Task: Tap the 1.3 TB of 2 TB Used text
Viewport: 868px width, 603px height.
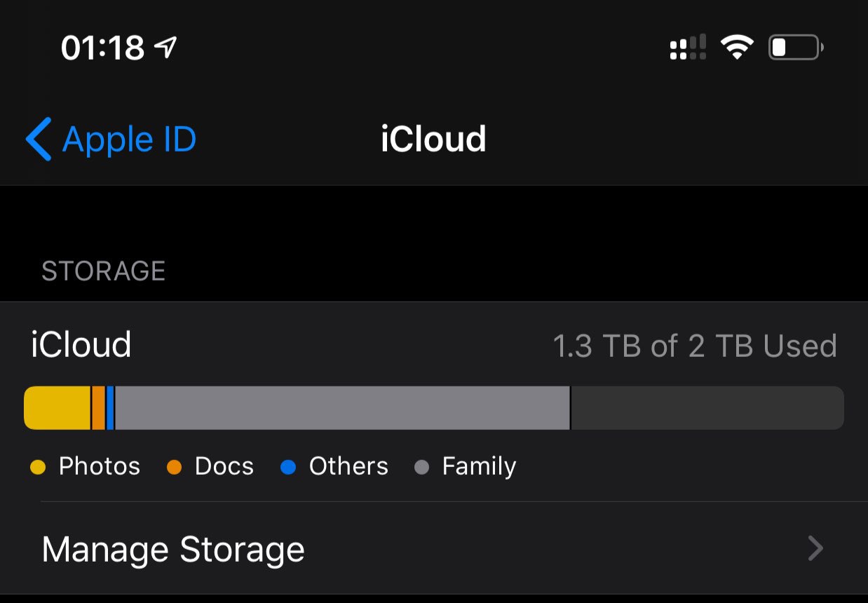Action: (695, 346)
